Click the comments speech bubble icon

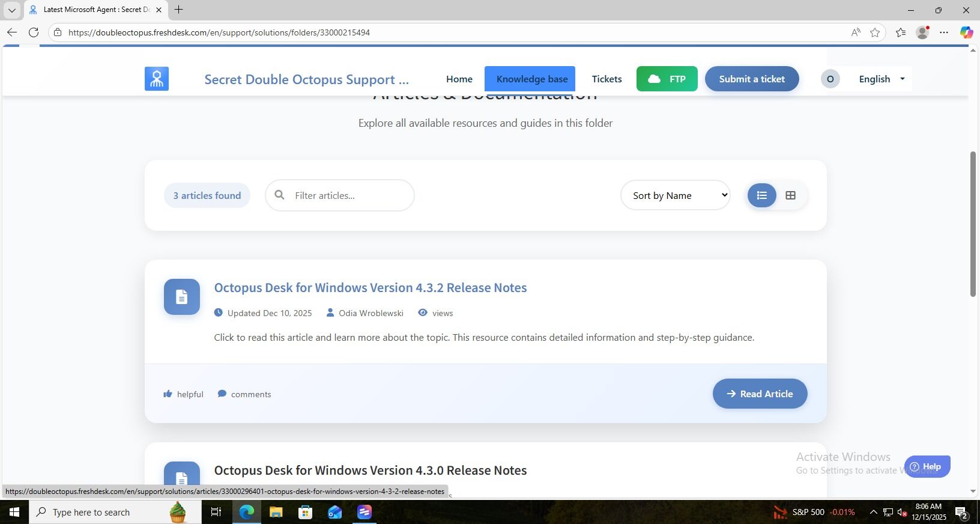coord(222,394)
